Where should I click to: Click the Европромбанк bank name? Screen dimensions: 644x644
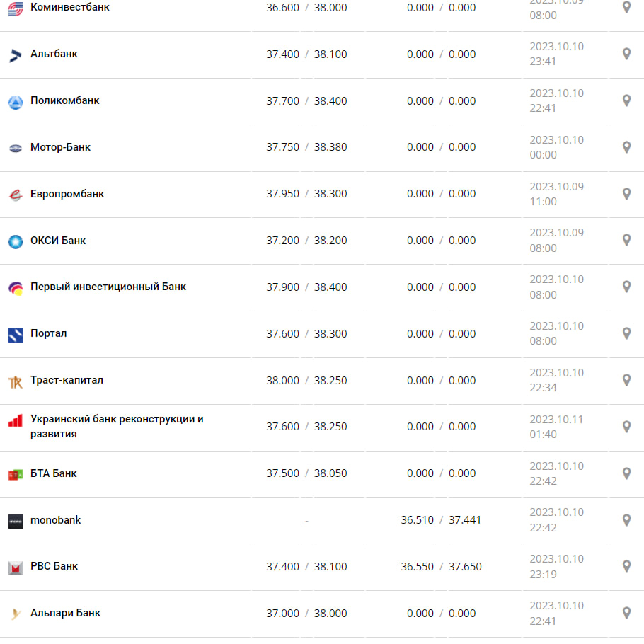[67, 194]
